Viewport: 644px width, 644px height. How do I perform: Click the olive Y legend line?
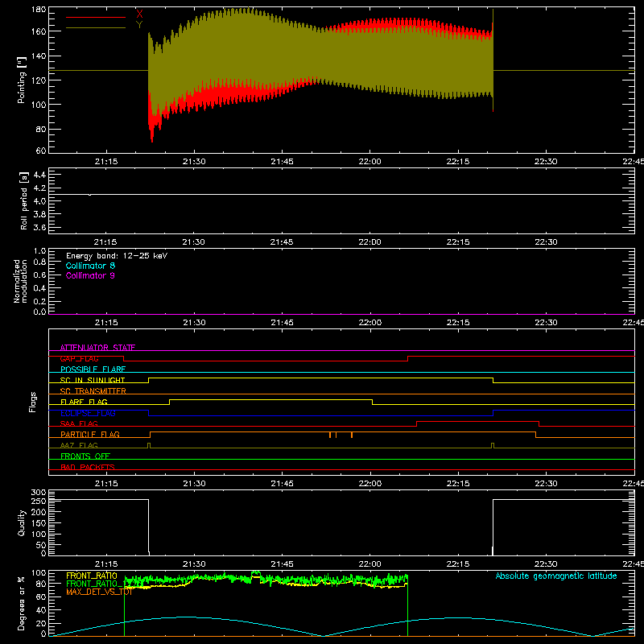[96, 28]
